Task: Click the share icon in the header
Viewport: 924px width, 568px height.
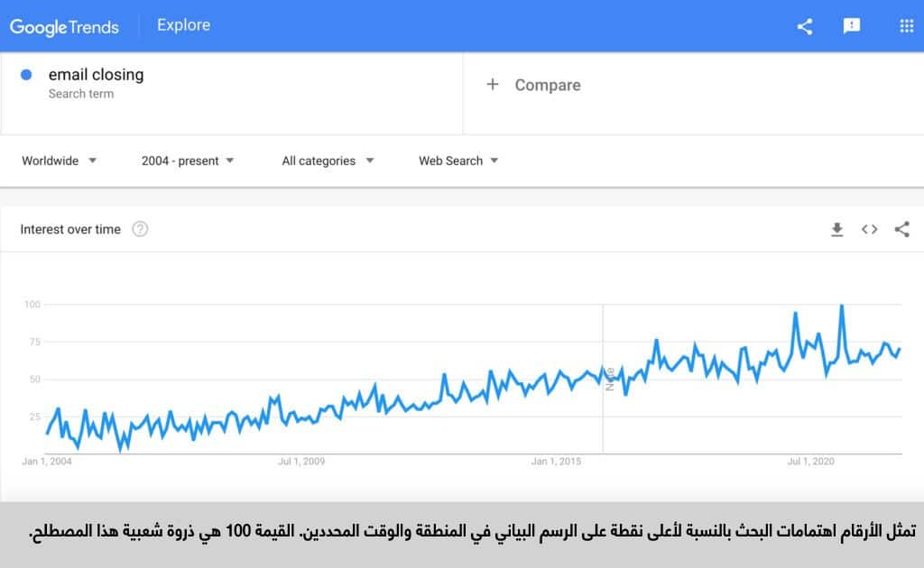Action: (x=805, y=26)
